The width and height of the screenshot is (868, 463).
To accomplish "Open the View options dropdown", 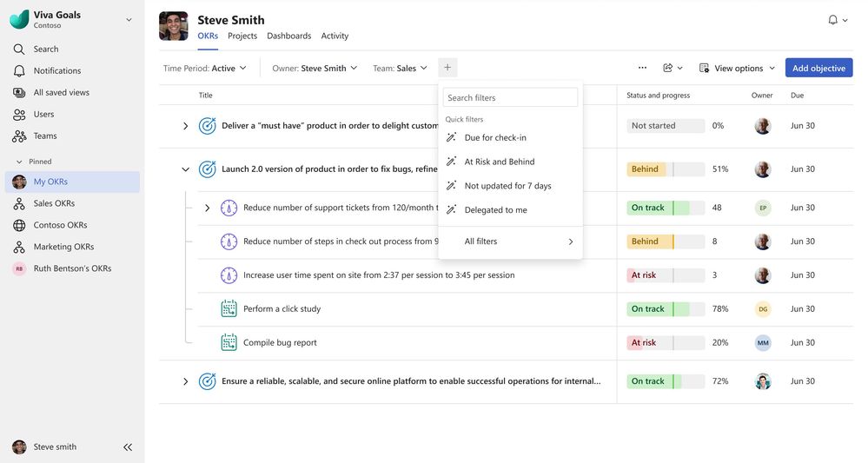I will 737,68.
